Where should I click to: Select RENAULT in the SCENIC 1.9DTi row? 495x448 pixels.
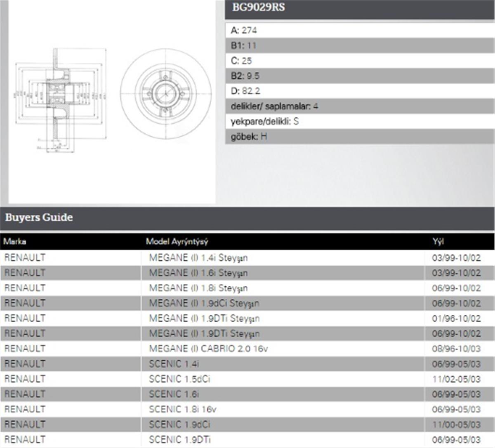click(25, 440)
